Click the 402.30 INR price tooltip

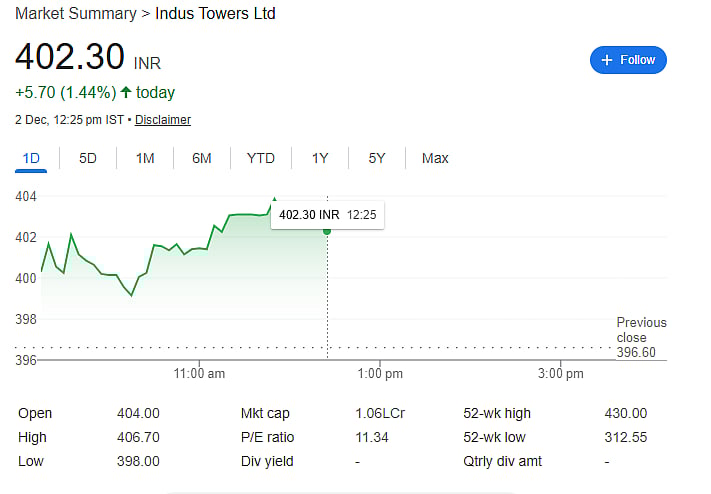click(x=327, y=214)
